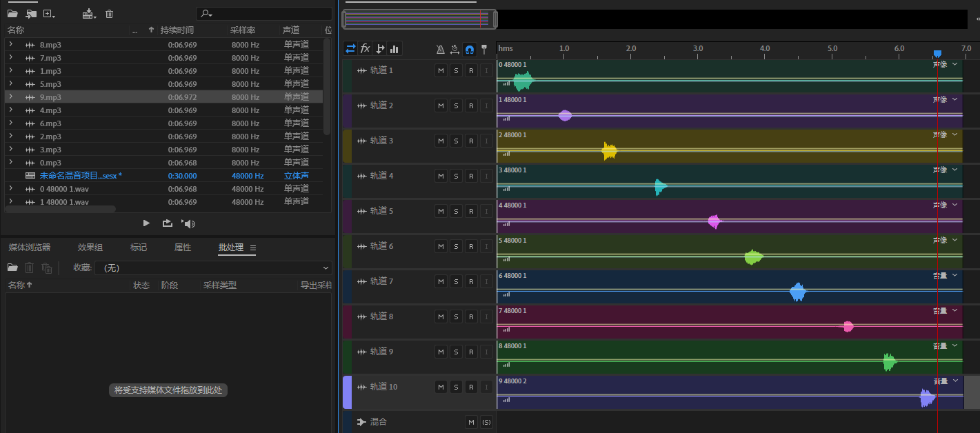Click the add marker pin icon
This screenshot has height=433, width=980.
click(x=484, y=50)
